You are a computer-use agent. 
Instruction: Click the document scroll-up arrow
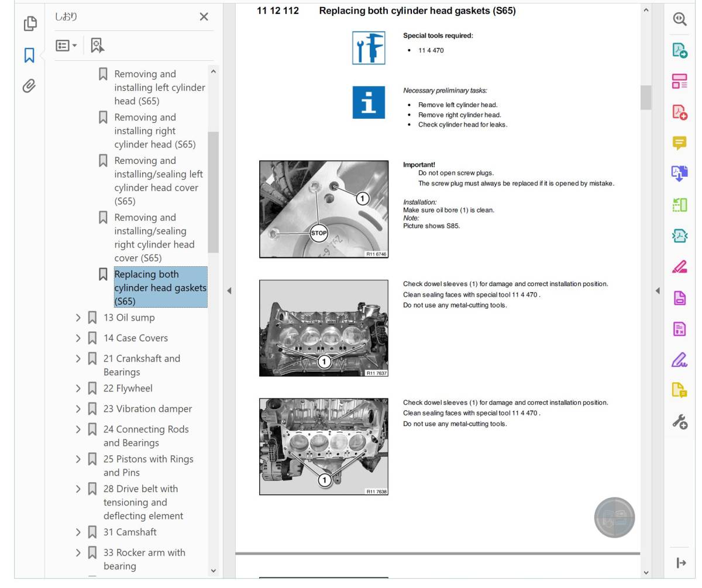[646, 10]
